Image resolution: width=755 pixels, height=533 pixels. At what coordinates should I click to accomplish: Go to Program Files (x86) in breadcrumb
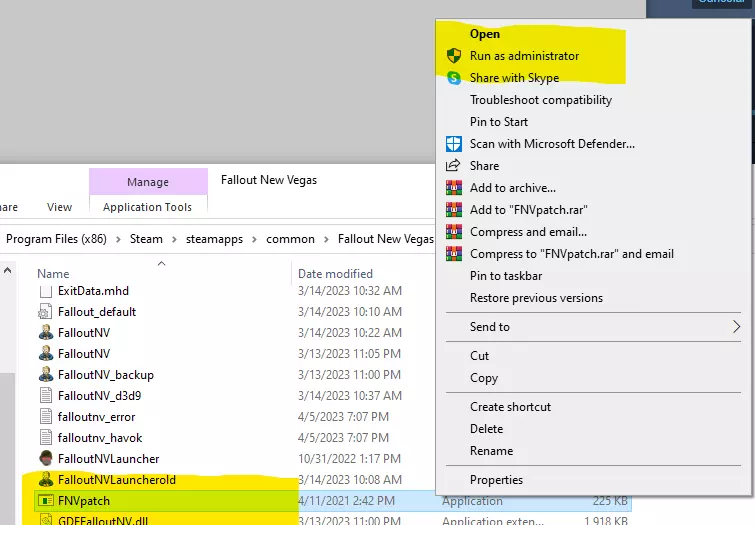(56, 239)
